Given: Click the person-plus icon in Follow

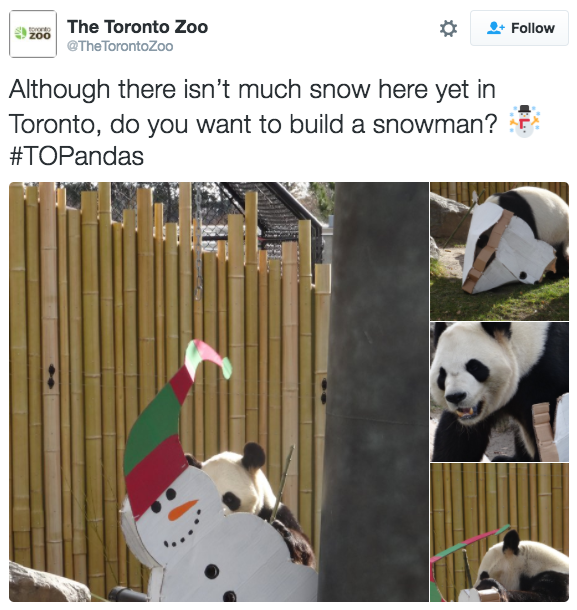Looking at the screenshot, I should click(x=495, y=28).
